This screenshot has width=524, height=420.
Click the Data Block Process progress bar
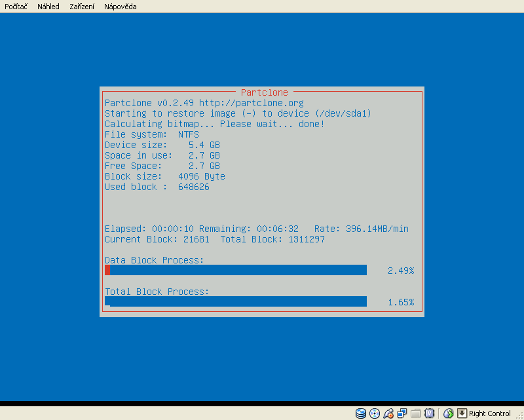tap(236, 270)
